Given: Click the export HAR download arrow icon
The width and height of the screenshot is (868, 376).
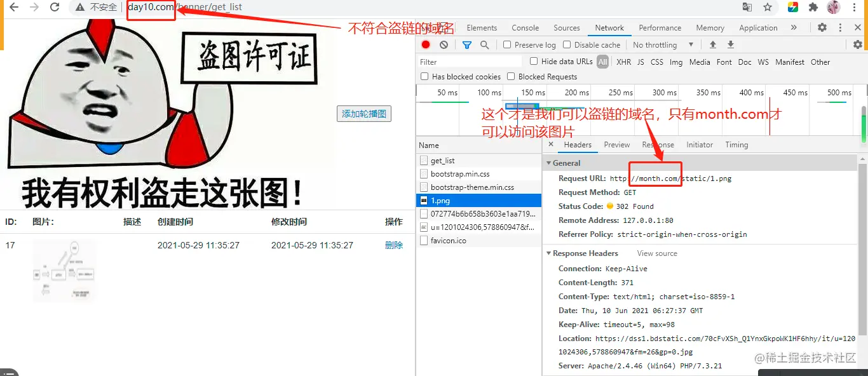Looking at the screenshot, I should [x=731, y=44].
